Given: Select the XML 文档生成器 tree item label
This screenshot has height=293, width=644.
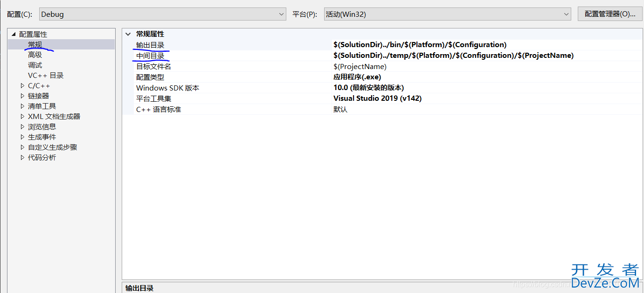Looking at the screenshot, I should coord(54,116).
